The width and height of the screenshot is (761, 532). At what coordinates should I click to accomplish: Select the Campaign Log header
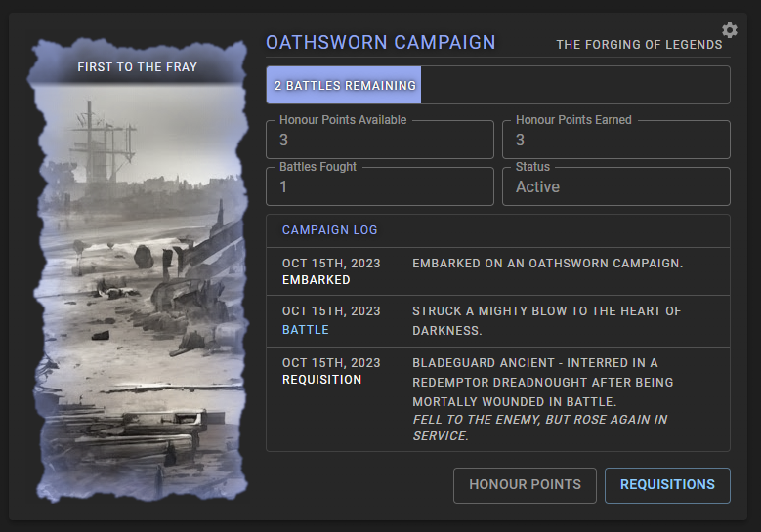329,230
